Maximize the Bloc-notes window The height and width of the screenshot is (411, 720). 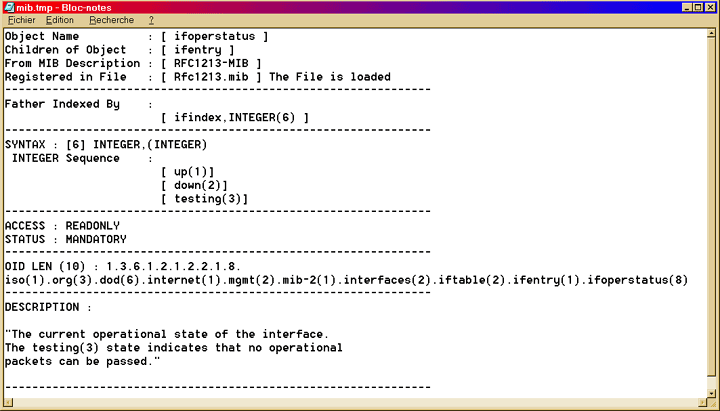coord(699,6)
